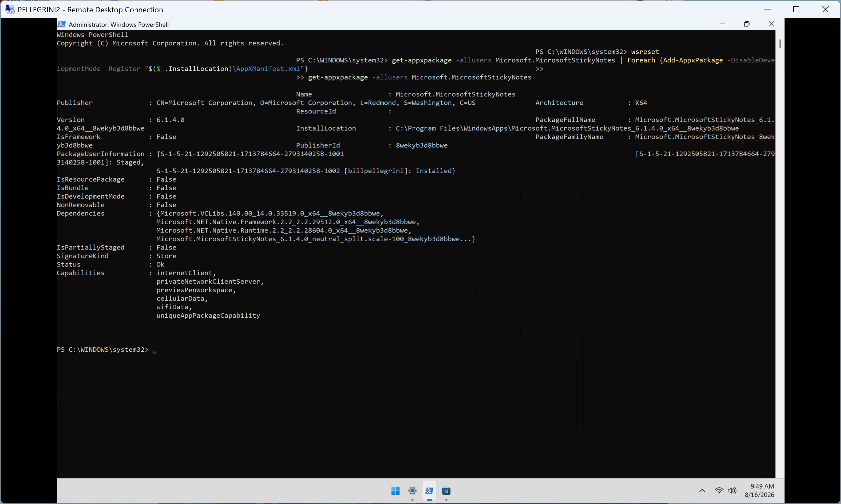Click the PowerShell vertical scrollbar thumb
Image resolution: width=841 pixels, height=504 pixels.
[x=780, y=44]
